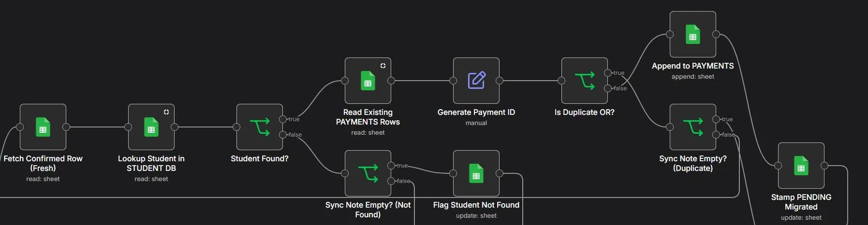Click input connector of Lookup Student node
This screenshot has height=225, width=868.
[x=128, y=127]
